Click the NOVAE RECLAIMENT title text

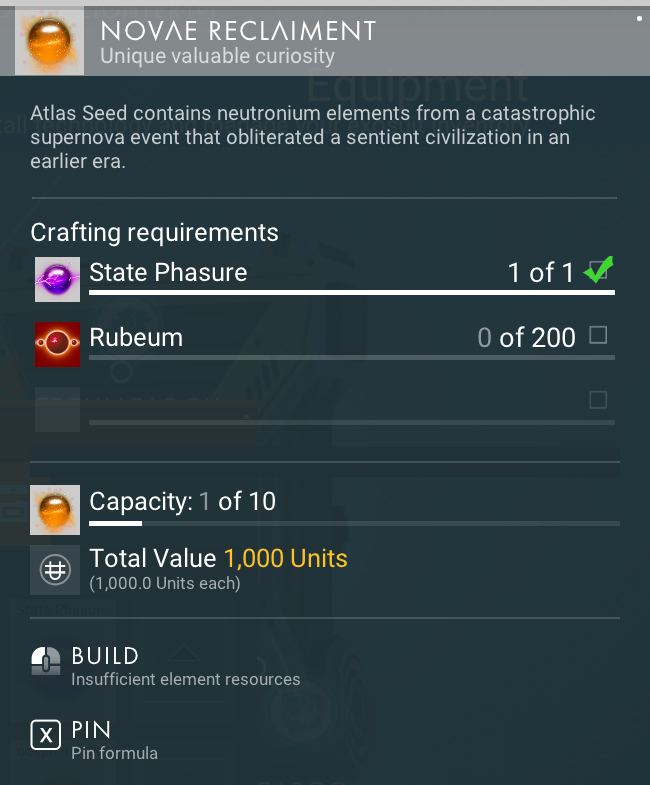point(238,31)
